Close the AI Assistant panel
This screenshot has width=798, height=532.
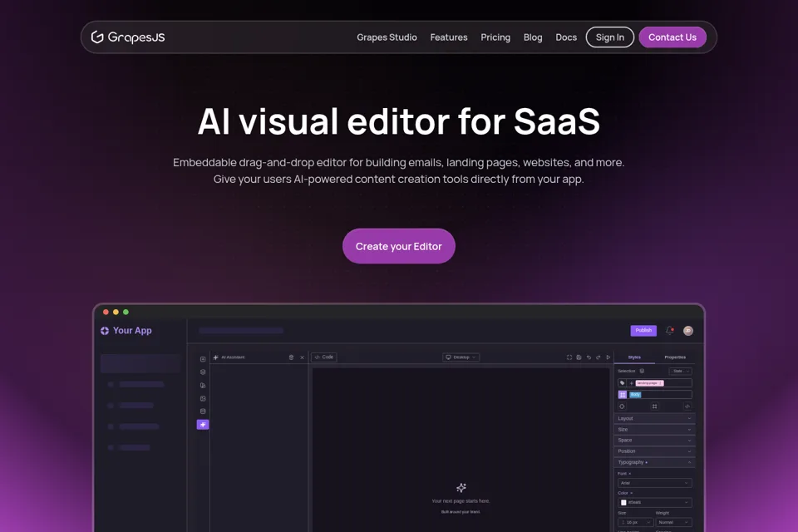(303, 357)
